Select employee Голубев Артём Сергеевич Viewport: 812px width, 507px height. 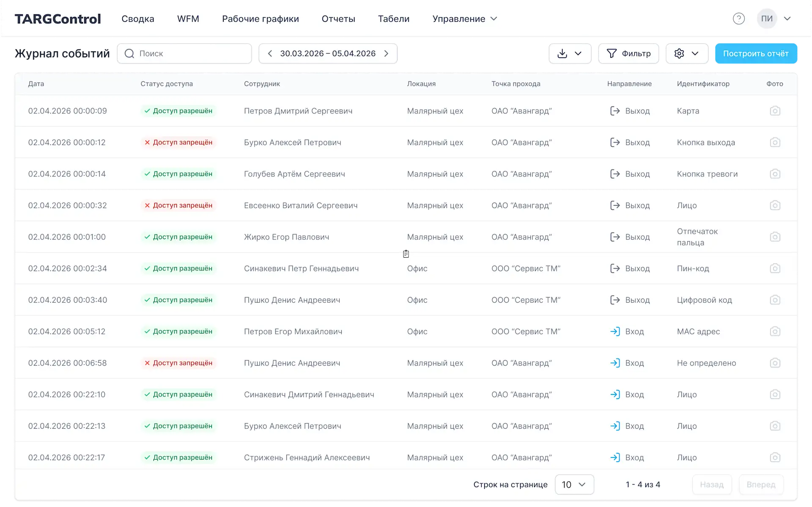coord(294,174)
